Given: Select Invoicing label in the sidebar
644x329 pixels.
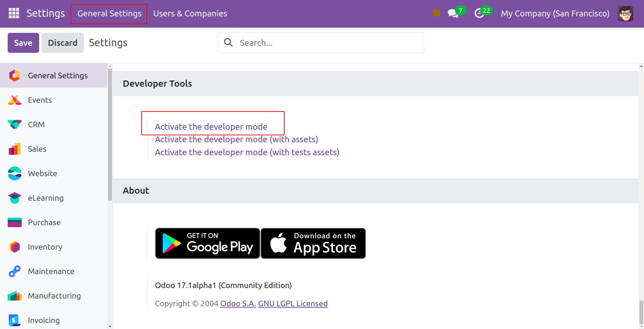Looking at the screenshot, I should tap(44, 320).
